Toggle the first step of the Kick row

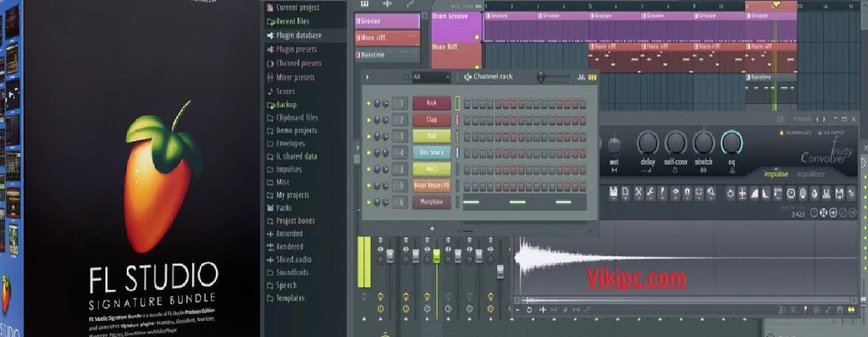click(467, 103)
